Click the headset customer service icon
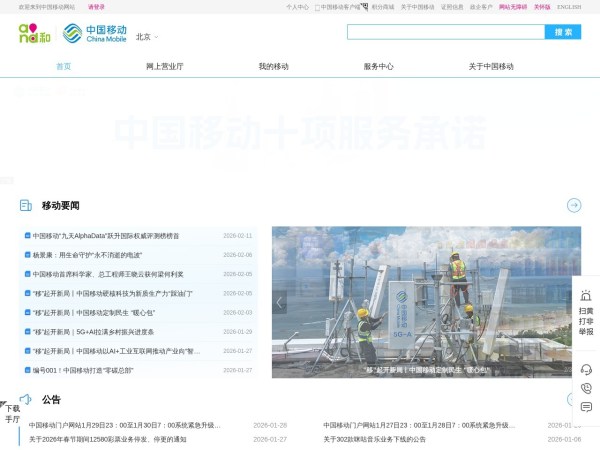This screenshot has width=600, height=450. [586, 369]
